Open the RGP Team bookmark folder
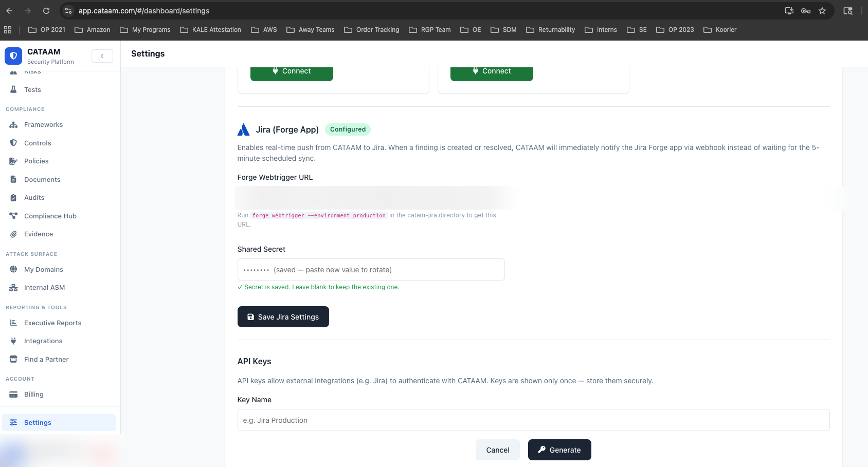 (430, 30)
